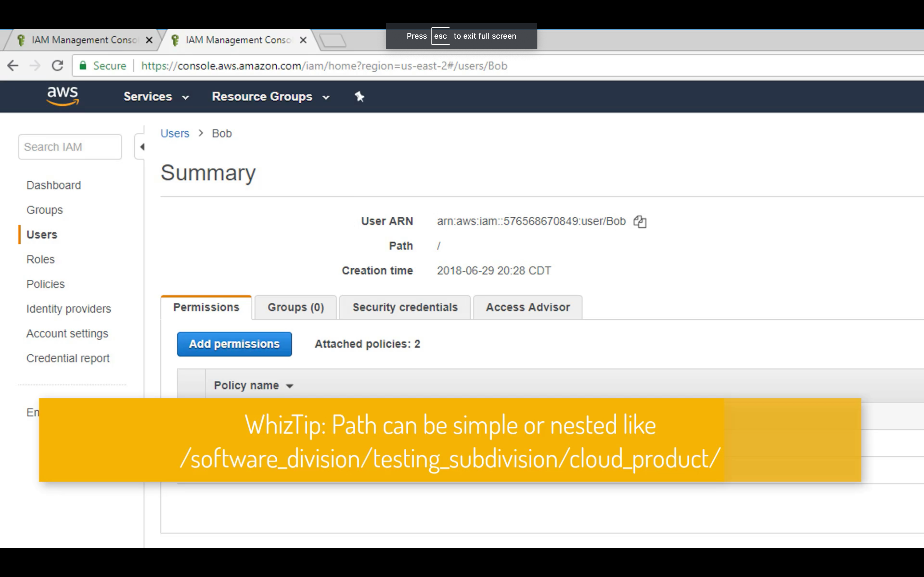Image resolution: width=924 pixels, height=577 pixels.
Task: Expand the Services dropdown menu
Action: [156, 97]
